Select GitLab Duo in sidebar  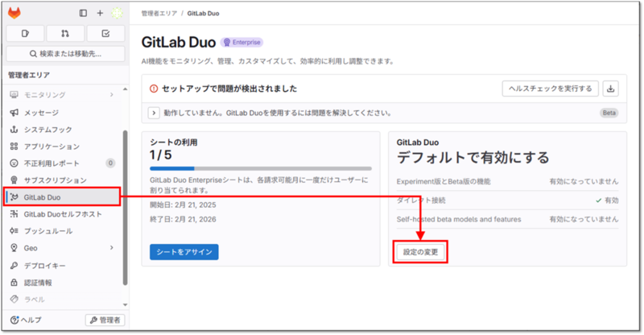point(63,196)
